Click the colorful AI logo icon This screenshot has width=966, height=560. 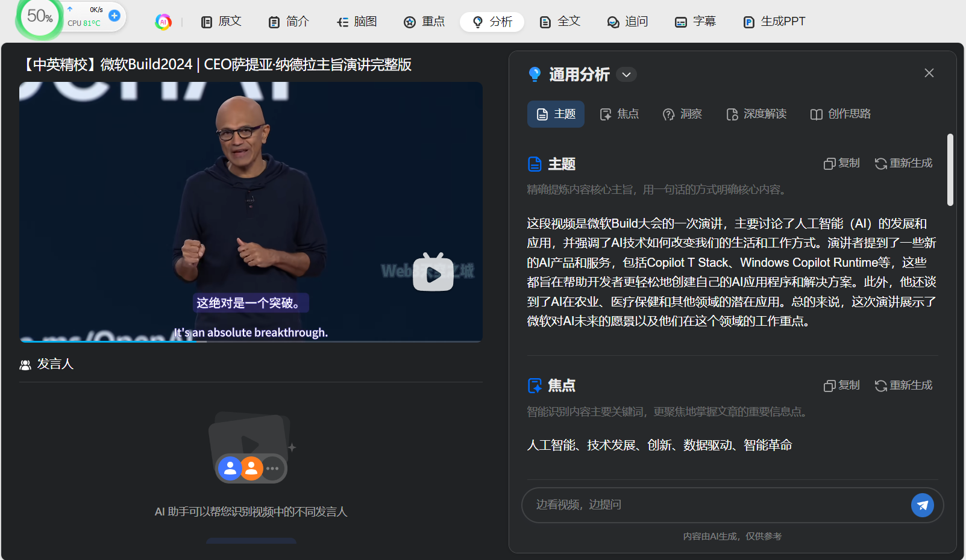pos(163,22)
